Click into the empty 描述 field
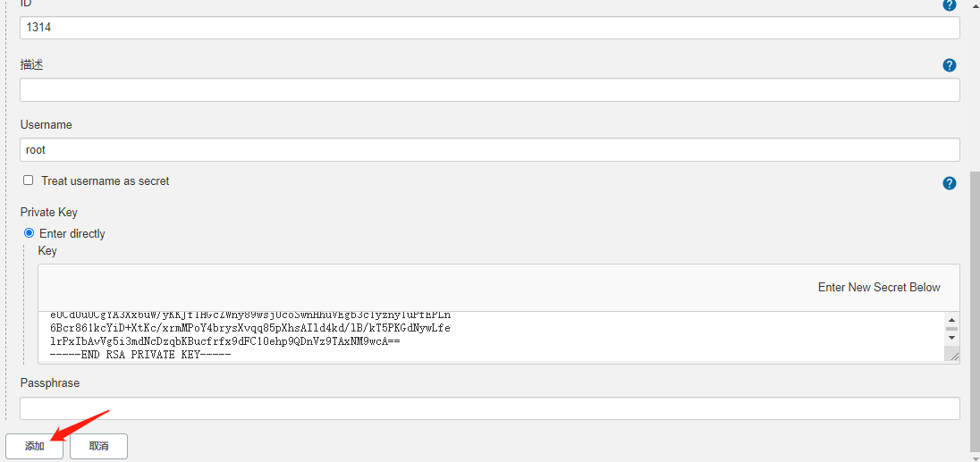Screen dimensions: 980x462 pyautogui.click(x=489, y=90)
